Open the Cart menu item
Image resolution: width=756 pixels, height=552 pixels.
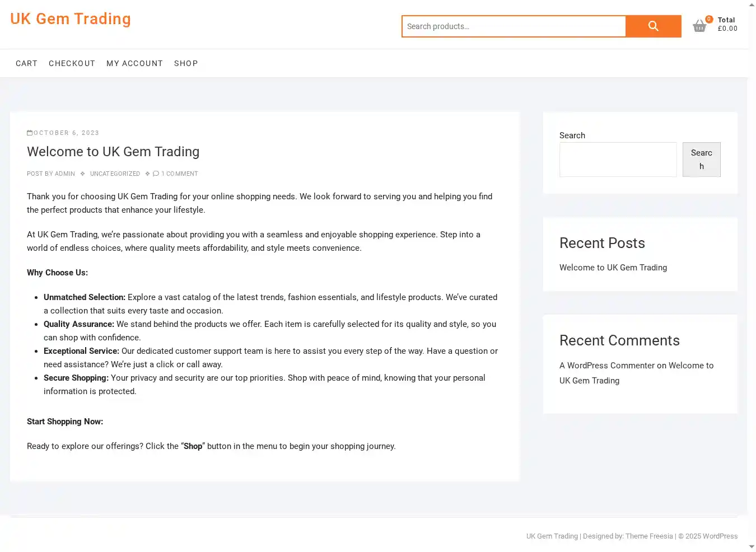26,63
